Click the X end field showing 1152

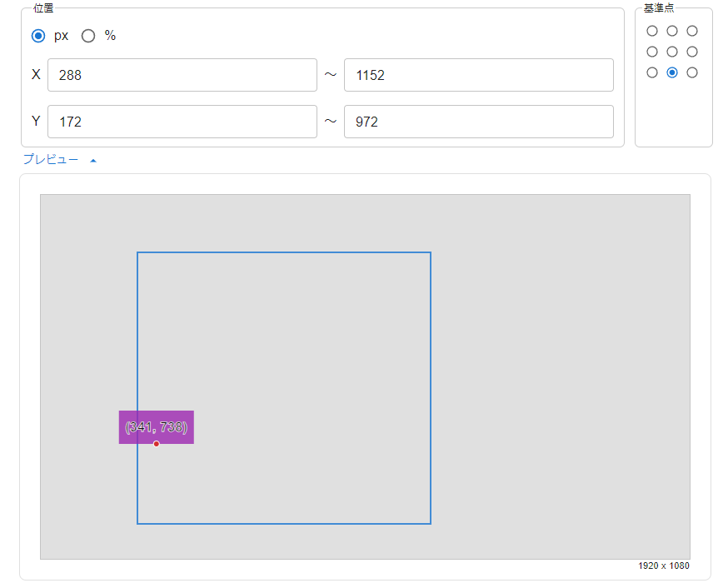click(x=478, y=75)
